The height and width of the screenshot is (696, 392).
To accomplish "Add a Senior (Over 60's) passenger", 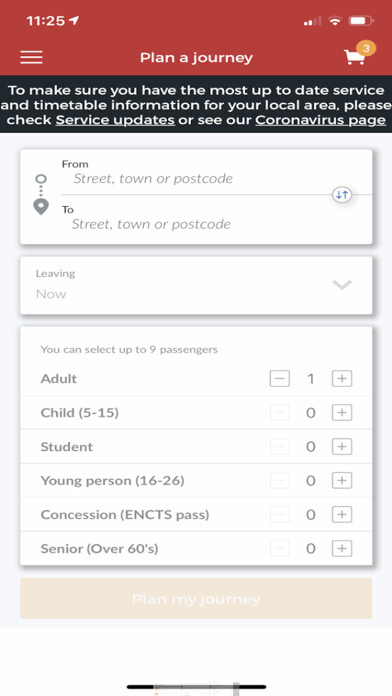I will coord(342,549).
